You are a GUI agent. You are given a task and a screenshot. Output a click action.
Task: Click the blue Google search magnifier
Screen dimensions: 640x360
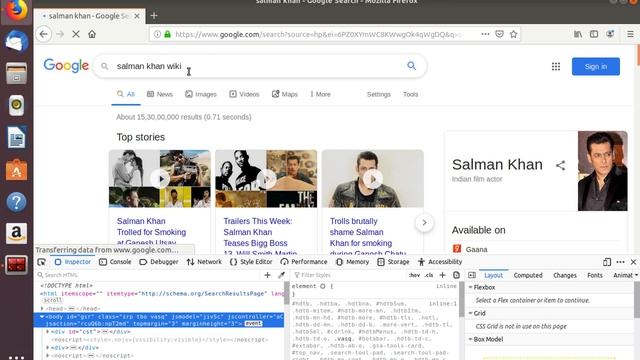click(x=411, y=66)
